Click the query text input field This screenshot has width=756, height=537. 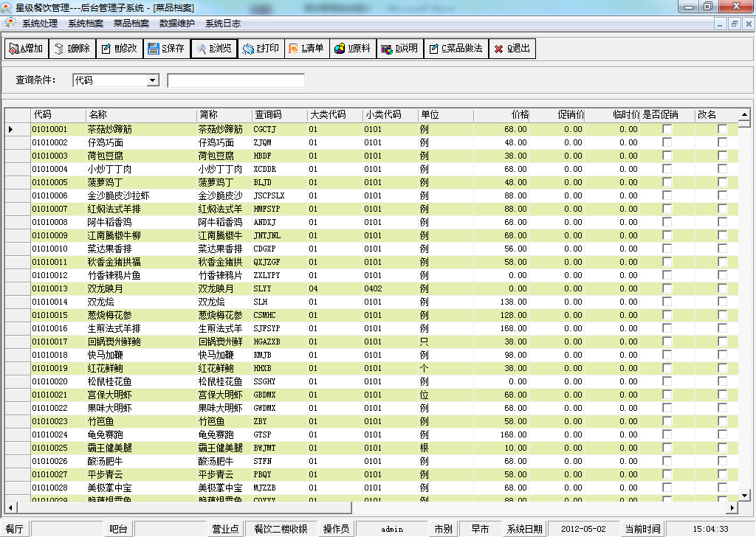tap(236, 80)
